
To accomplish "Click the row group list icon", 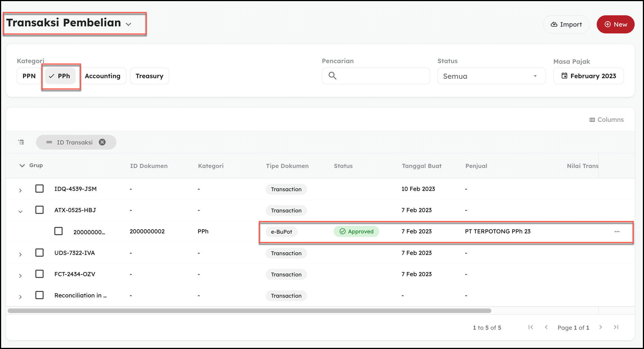I will (21, 142).
